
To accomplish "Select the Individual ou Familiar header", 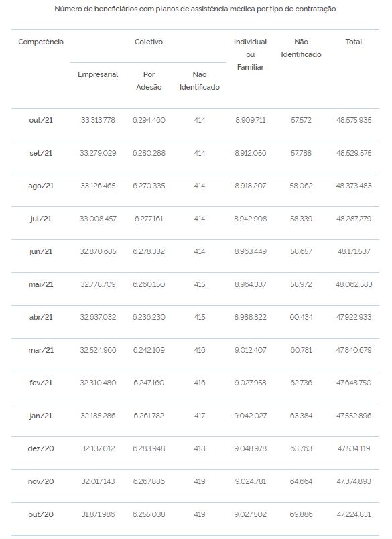I will tap(250, 54).
